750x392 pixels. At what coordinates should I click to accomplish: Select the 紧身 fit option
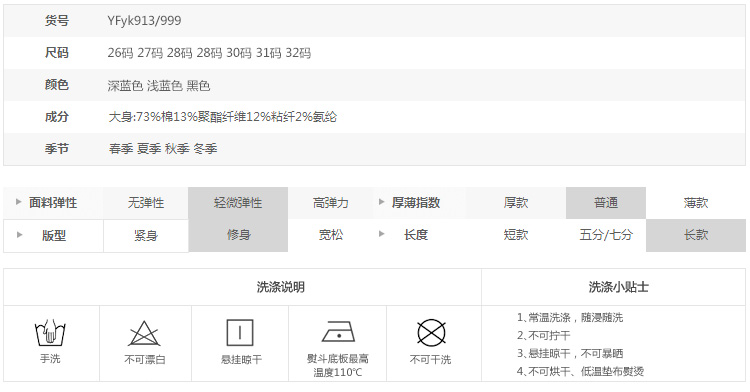[146, 235]
